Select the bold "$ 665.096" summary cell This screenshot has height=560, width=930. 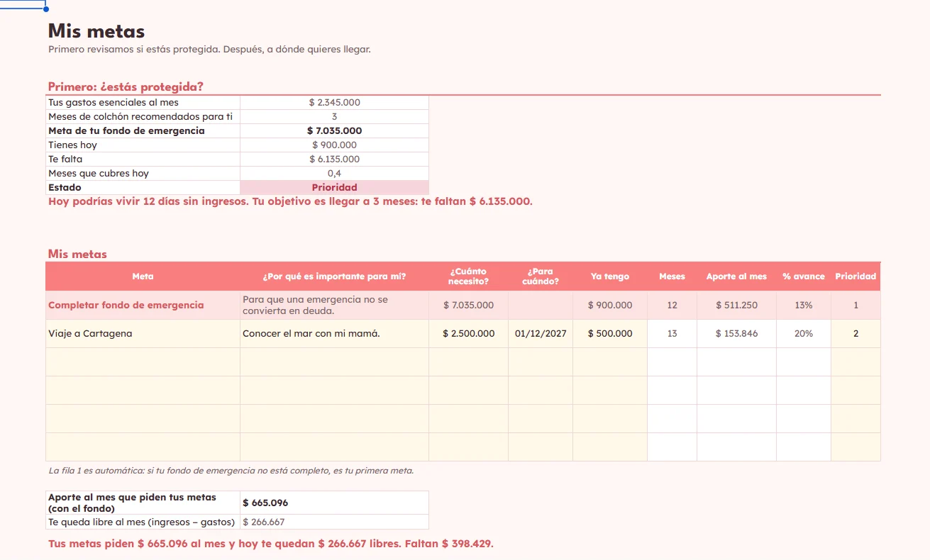tap(335, 503)
